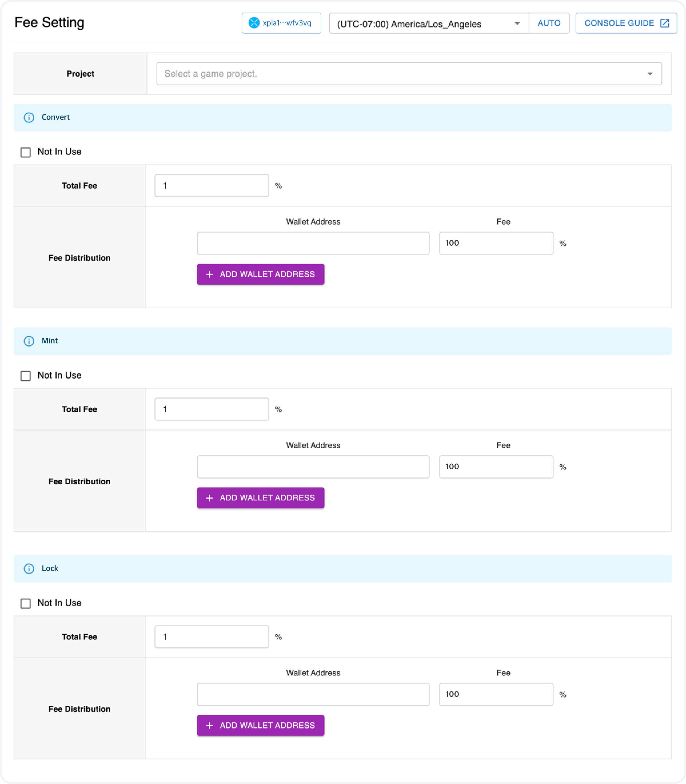Click the external link icon on Console Guide
Image resolution: width=686 pixels, height=784 pixels.
click(x=665, y=23)
